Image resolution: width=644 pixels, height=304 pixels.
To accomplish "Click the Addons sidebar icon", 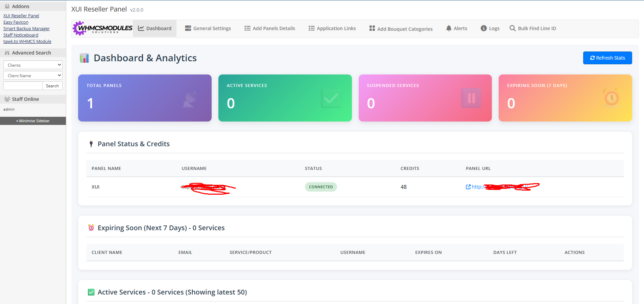I will [7, 6].
